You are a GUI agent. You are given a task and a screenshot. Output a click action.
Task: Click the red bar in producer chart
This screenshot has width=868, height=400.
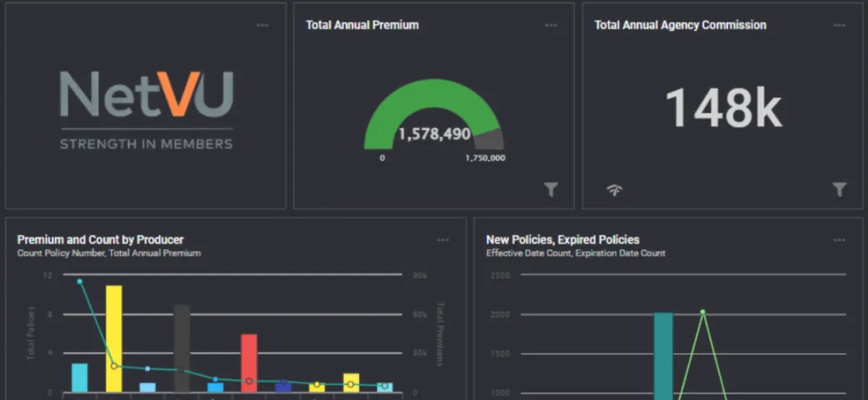coord(249,363)
